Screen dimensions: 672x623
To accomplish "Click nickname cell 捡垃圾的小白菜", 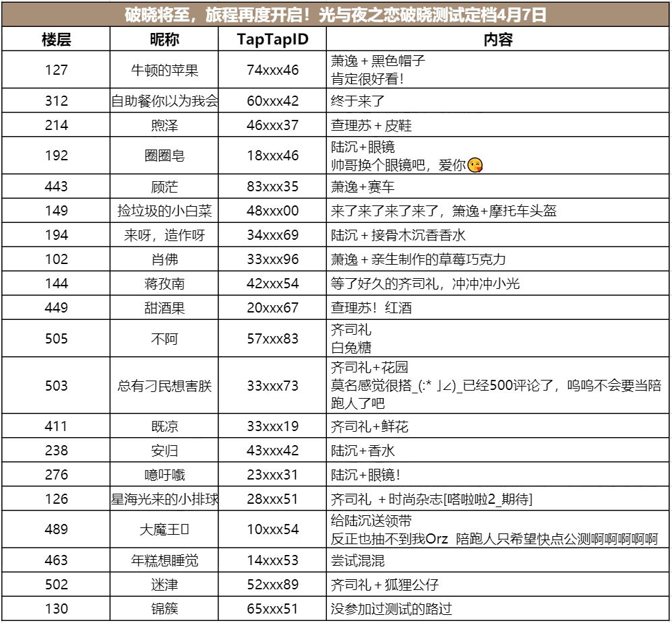I will coord(164,210).
